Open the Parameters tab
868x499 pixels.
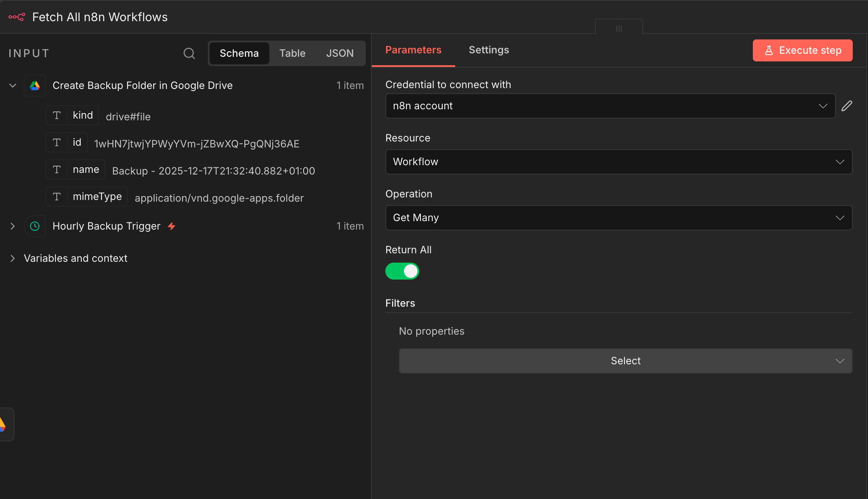413,50
